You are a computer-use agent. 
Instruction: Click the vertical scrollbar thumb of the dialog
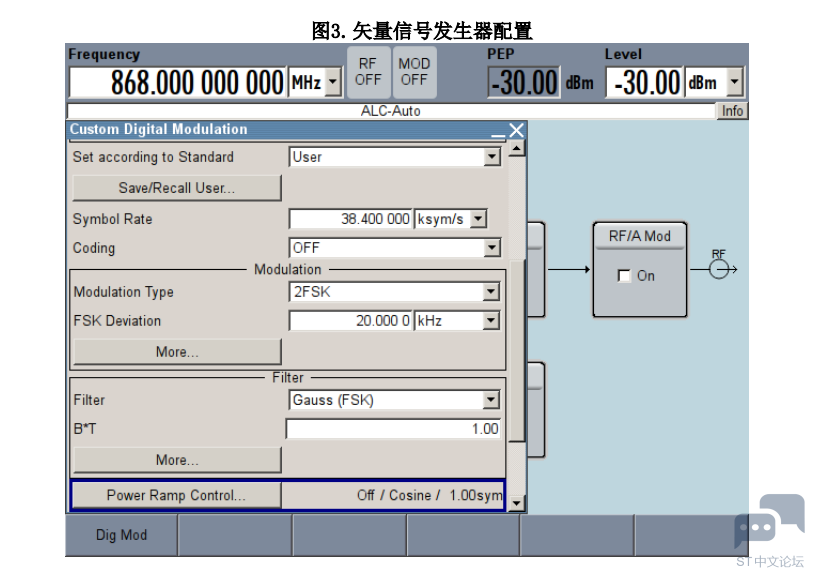517,350
